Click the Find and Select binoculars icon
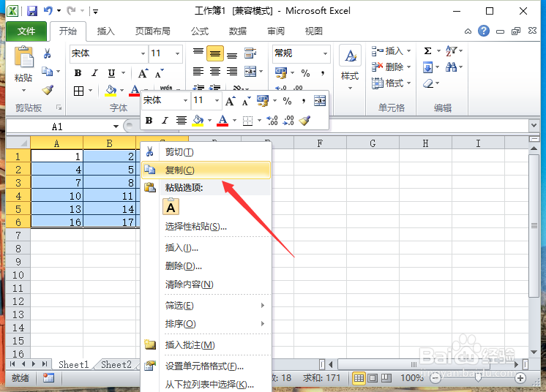The height and width of the screenshot is (392, 546). 452,67
